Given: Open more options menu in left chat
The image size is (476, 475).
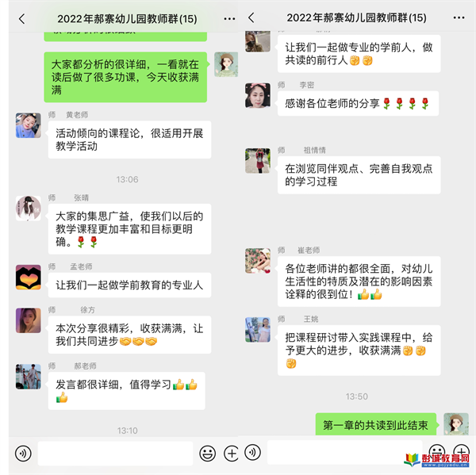Looking at the screenshot, I should pos(229,19).
